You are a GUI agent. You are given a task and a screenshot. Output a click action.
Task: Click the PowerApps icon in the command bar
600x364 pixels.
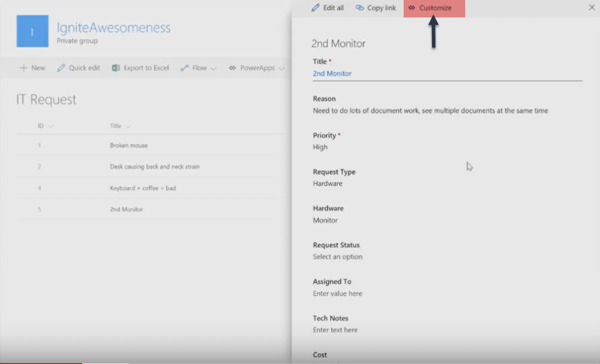point(232,68)
